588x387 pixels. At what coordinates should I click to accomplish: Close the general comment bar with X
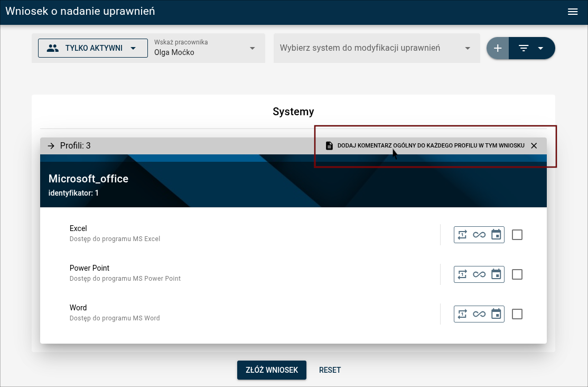[x=534, y=146]
